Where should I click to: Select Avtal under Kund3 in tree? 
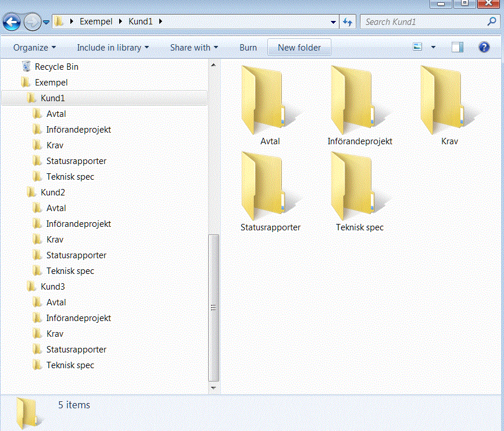click(x=56, y=302)
